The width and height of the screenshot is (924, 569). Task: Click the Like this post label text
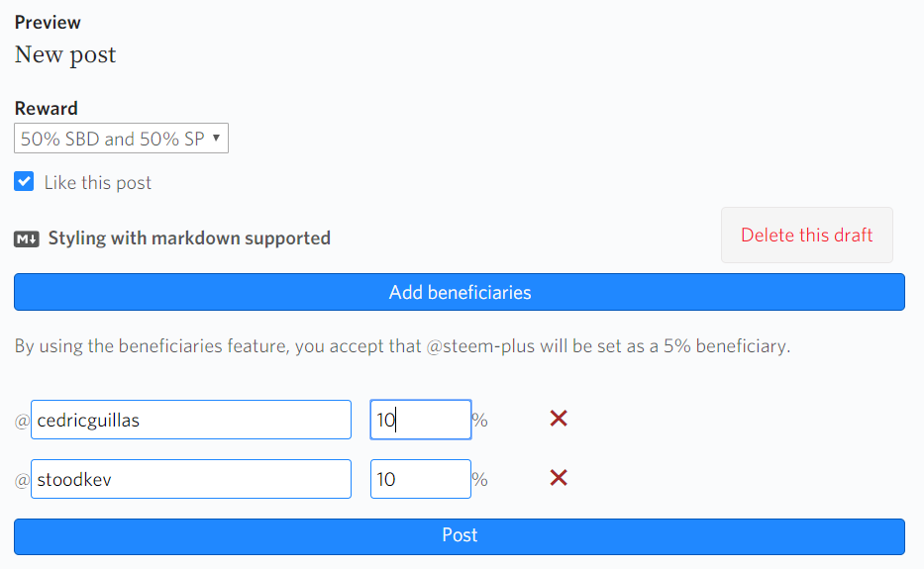point(98,183)
